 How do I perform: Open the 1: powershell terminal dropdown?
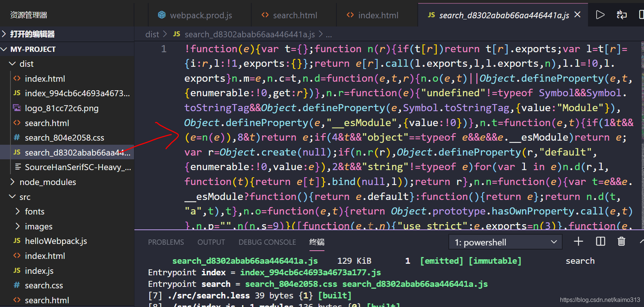[505, 242]
